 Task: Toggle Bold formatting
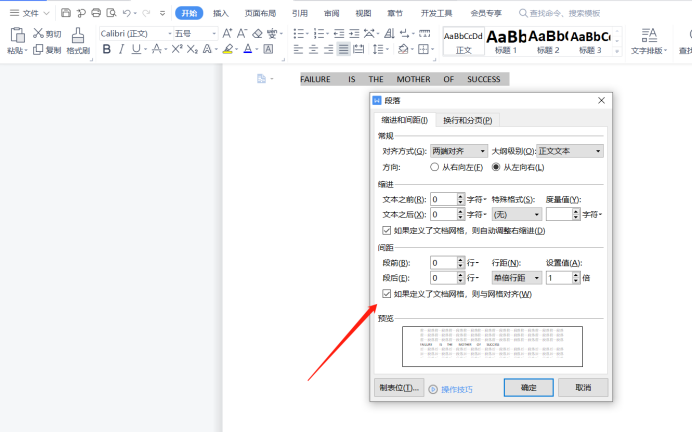click(x=107, y=49)
